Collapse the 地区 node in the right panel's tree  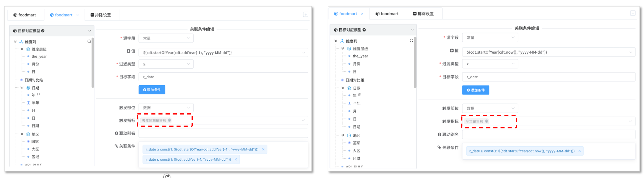[343, 135]
